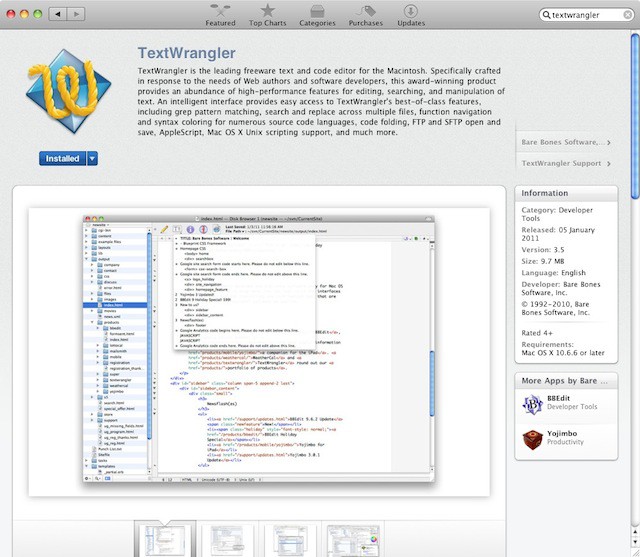The height and width of the screenshot is (557, 640).
Task: Click the magnifier icon in search field
Action: click(548, 15)
